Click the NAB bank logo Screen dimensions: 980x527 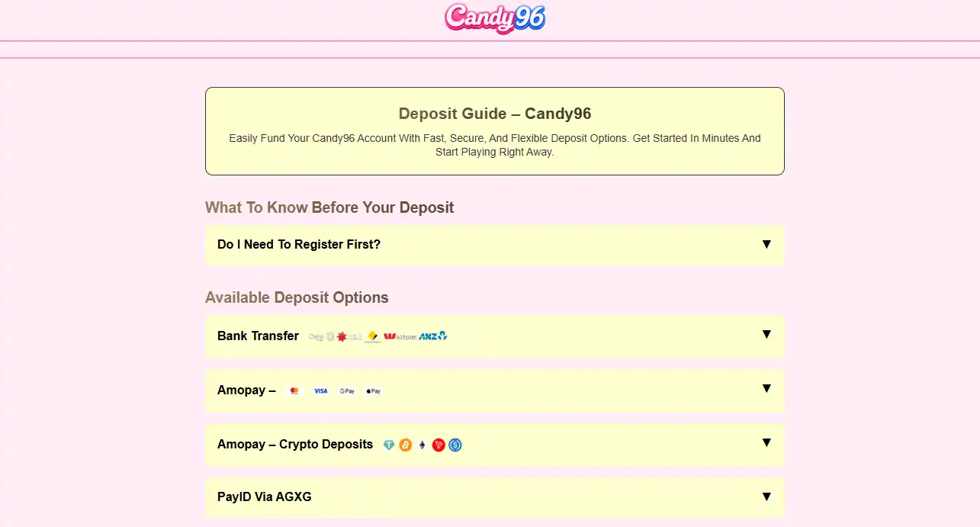click(349, 336)
